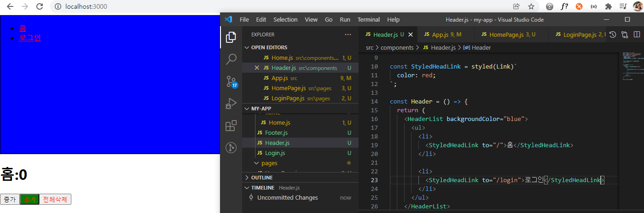Bookmark this page with the star icon
The height and width of the screenshot is (213, 644).
pos(531,6)
